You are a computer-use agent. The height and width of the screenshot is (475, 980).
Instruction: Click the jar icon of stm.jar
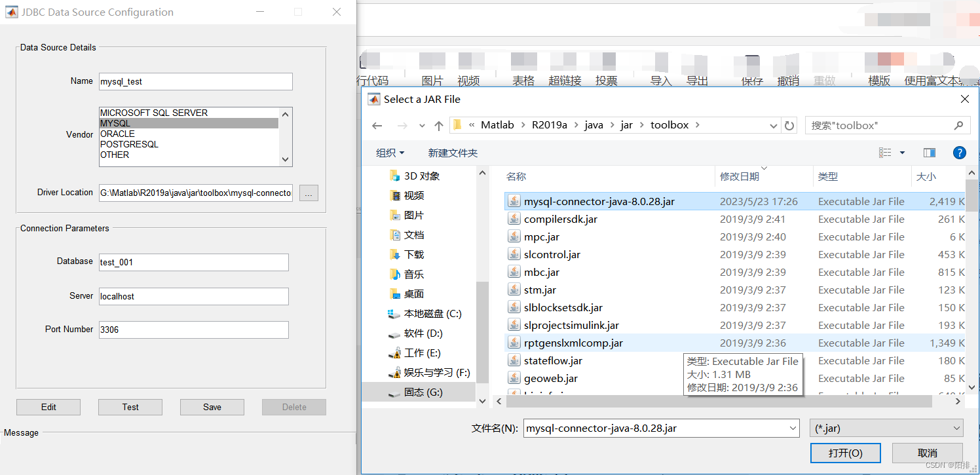pos(514,290)
